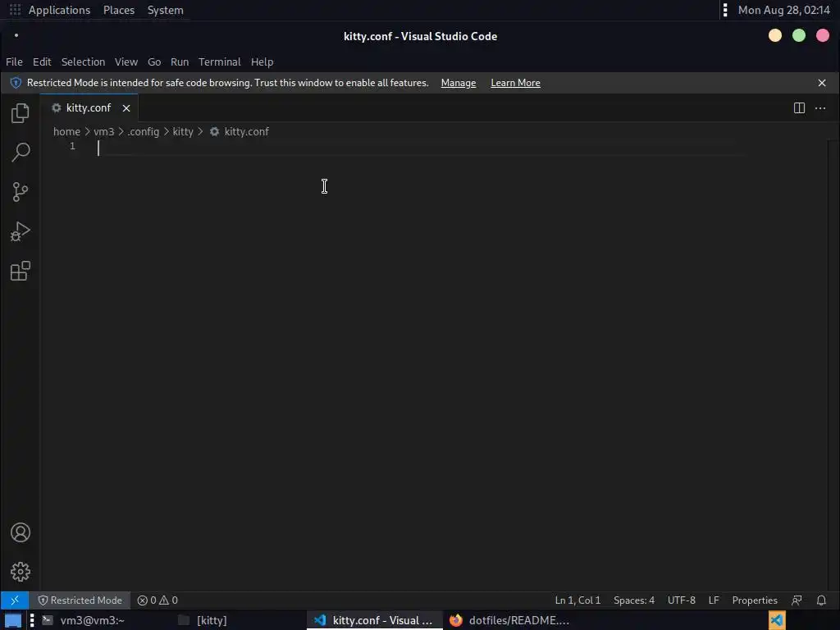Screen dimensions: 840x630
Task: Open the Edit menu
Action: [x=42, y=62]
